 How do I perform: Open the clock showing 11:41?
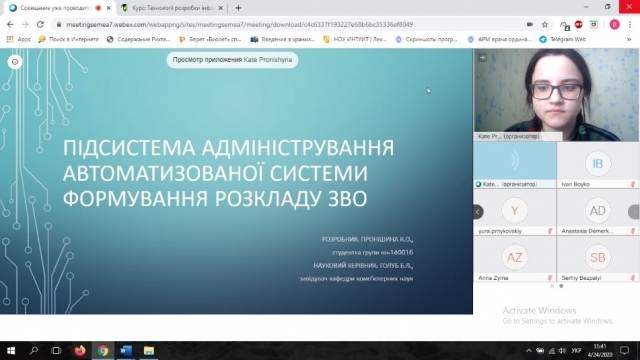point(600,351)
